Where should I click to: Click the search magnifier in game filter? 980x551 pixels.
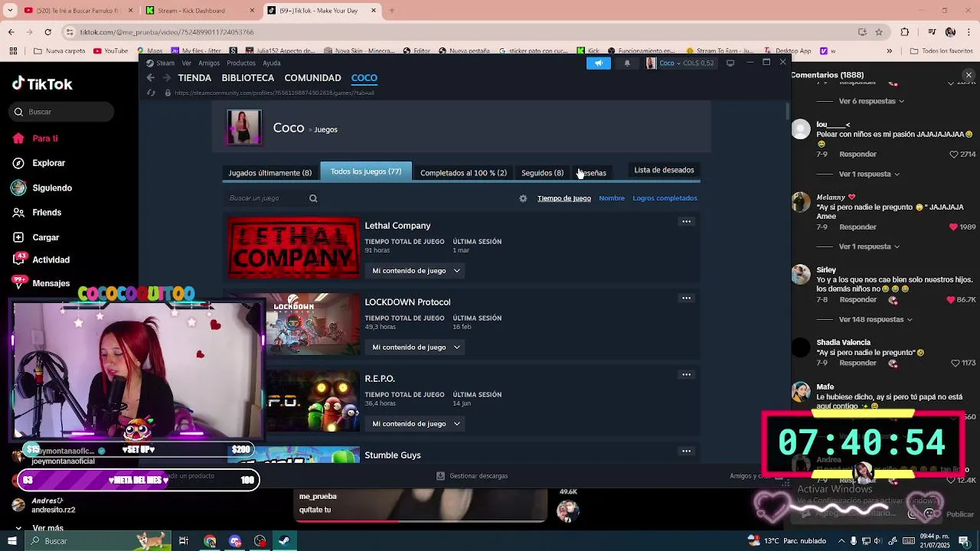point(313,198)
